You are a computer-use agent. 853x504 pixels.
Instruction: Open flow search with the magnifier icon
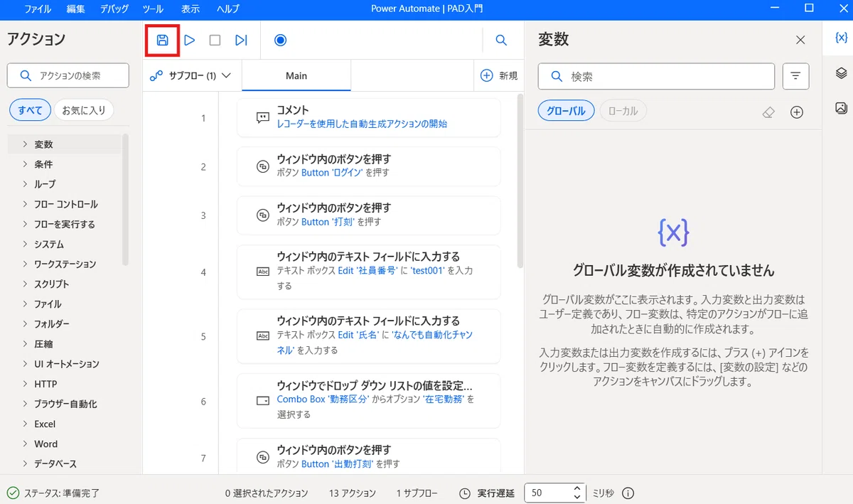pos(501,41)
